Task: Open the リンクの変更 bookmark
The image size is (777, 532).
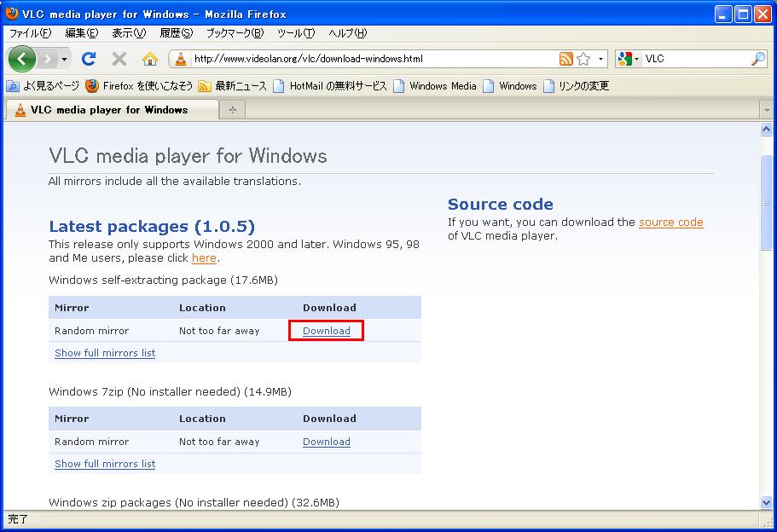Action: pyautogui.click(x=576, y=86)
